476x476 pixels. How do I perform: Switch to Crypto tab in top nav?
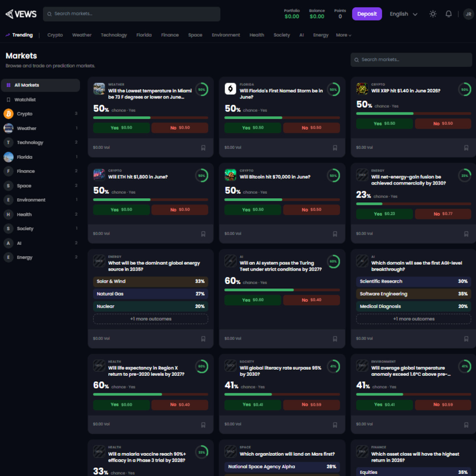pos(55,35)
